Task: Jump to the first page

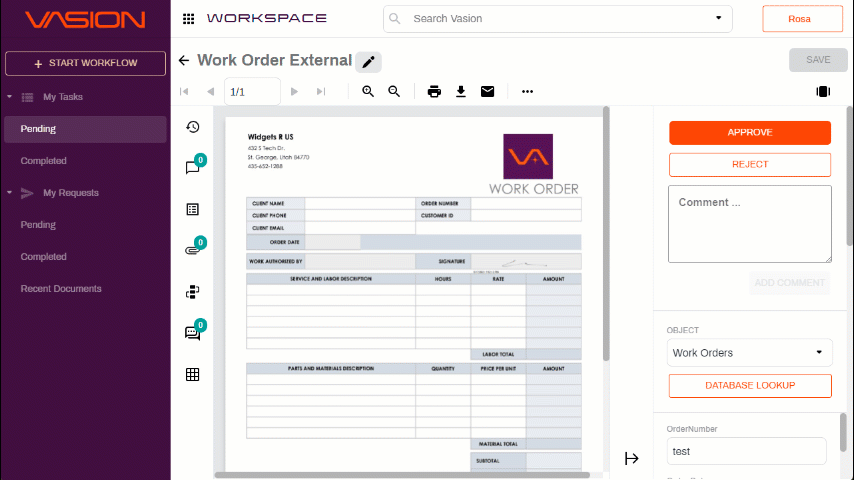Action: [184, 92]
